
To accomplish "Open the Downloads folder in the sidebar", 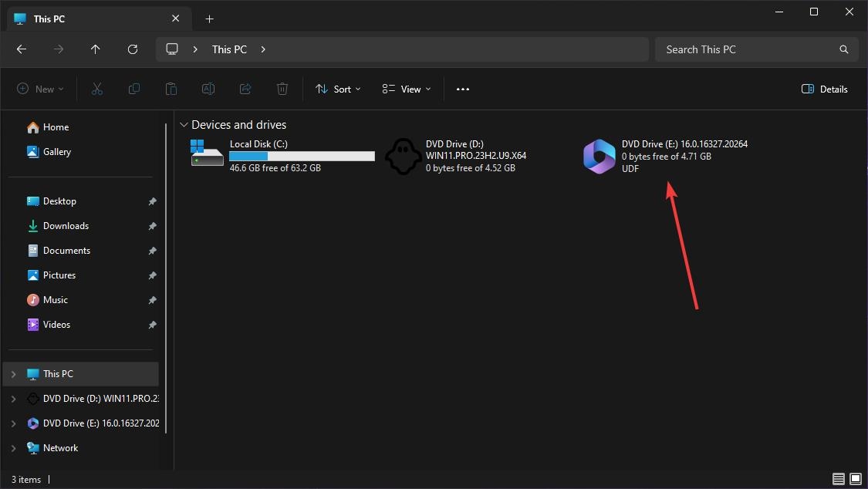I will [65, 225].
